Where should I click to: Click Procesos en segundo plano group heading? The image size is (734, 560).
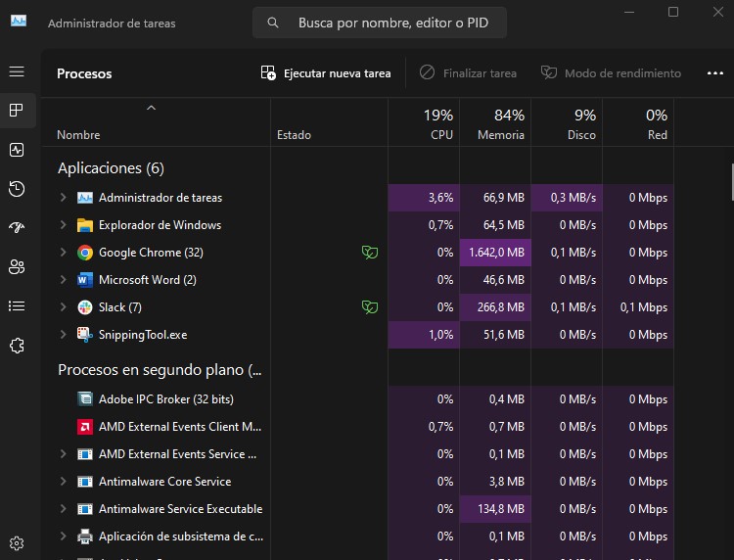pos(160,370)
